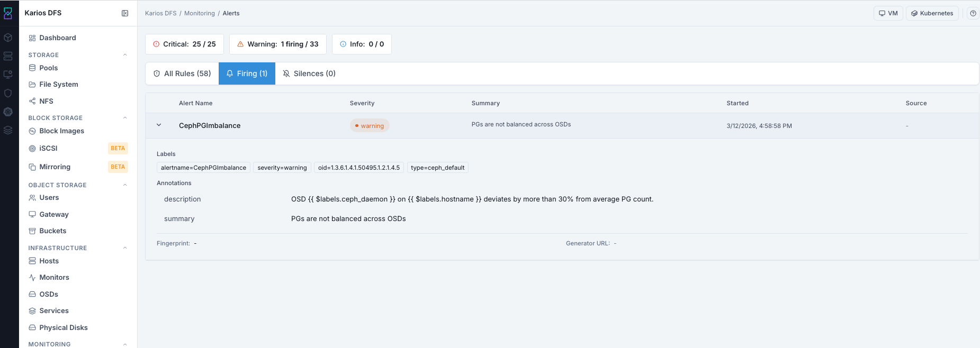Click the Source column header
Image resolution: width=980 pixels, height=348 pixels.
coord(916,103)
